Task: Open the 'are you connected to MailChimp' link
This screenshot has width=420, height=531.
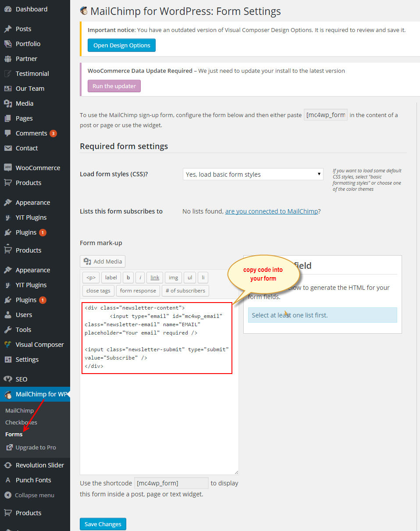Action: (x=272, y=211)
